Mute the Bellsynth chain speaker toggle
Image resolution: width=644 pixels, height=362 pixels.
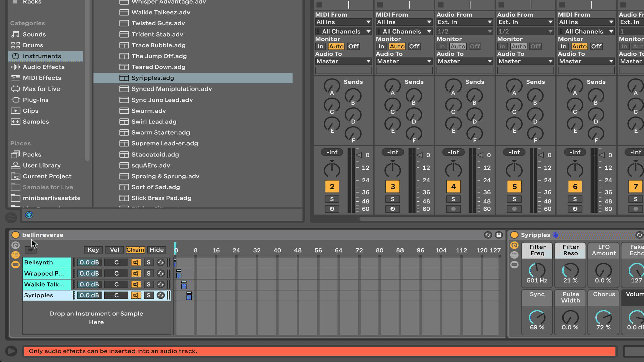(x=136, y=262)
